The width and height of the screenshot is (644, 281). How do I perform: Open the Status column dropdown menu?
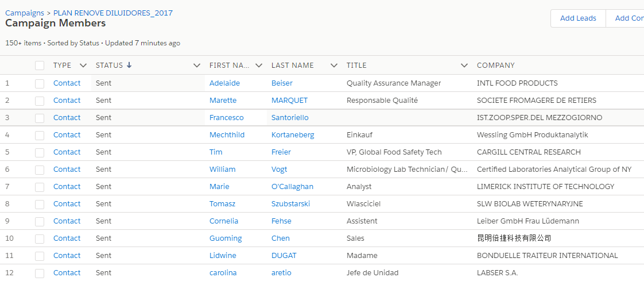(x=197, y=65)
